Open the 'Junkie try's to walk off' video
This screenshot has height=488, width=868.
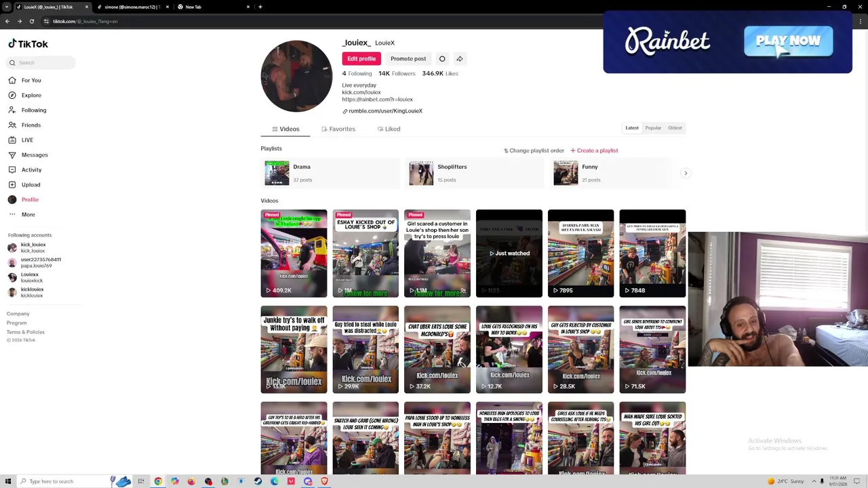(294, 350)
